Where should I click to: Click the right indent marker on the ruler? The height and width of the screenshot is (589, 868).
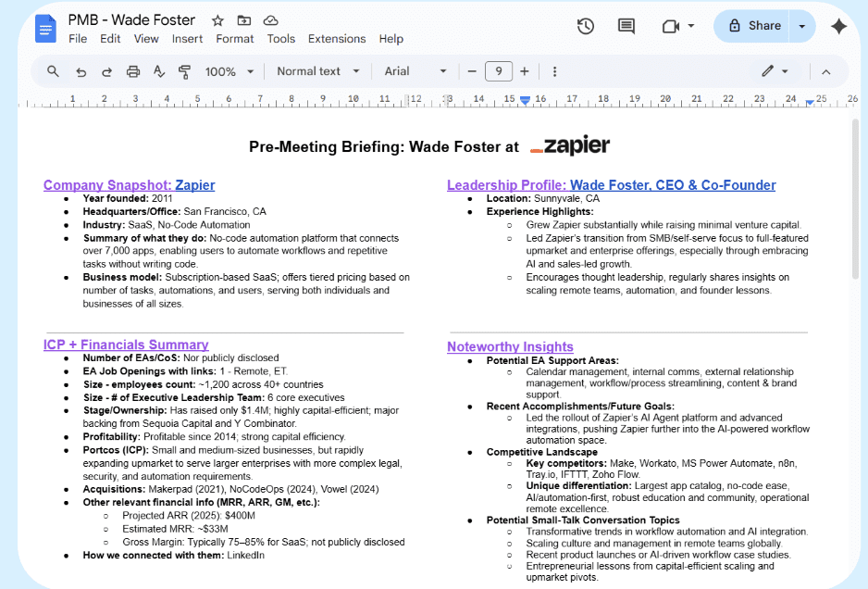(x=810, y=103)
